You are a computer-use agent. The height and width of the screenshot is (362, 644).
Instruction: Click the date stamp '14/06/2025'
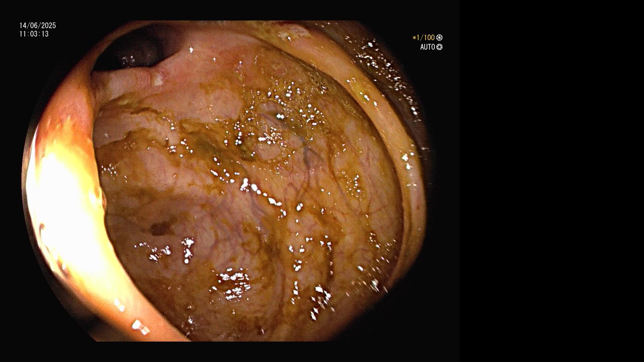38,25
